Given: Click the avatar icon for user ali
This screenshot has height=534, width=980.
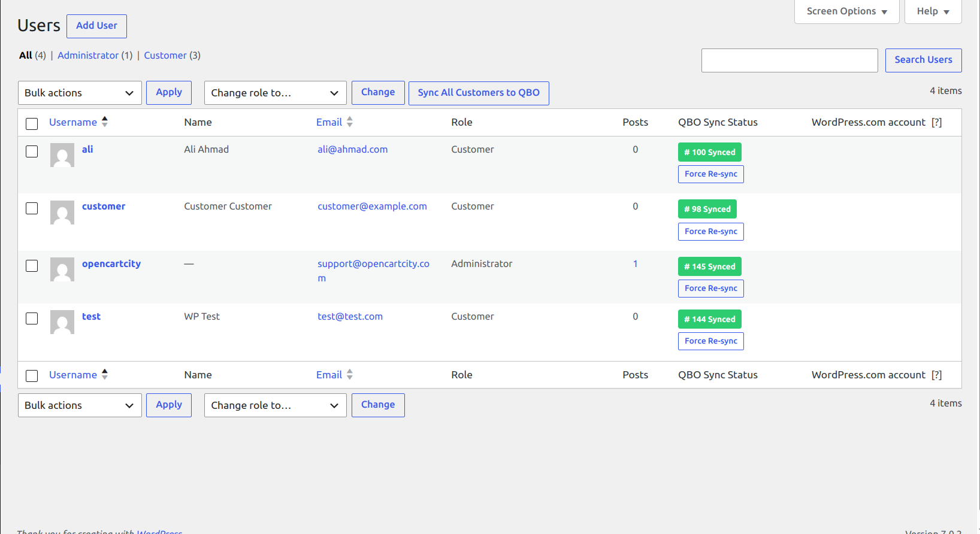Looking at the screenshot, I should click(x=62, y=155).
